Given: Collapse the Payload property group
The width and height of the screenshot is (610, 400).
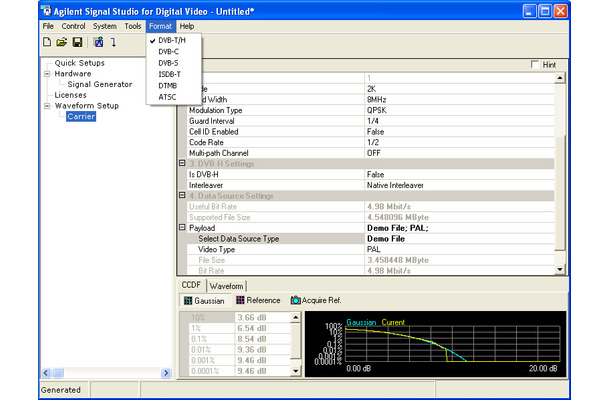Looking at the screenshot, I should (x=182, y=227).
